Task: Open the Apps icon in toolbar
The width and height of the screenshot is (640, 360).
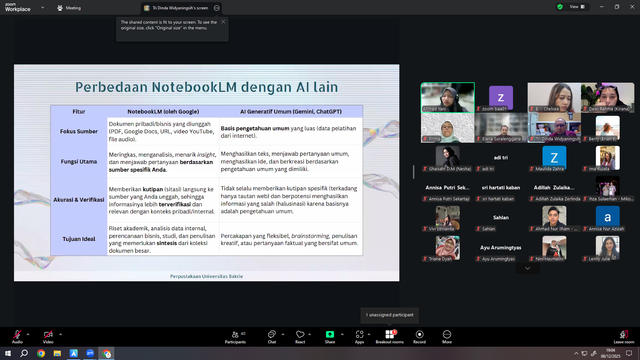Action: coord(359,337)
